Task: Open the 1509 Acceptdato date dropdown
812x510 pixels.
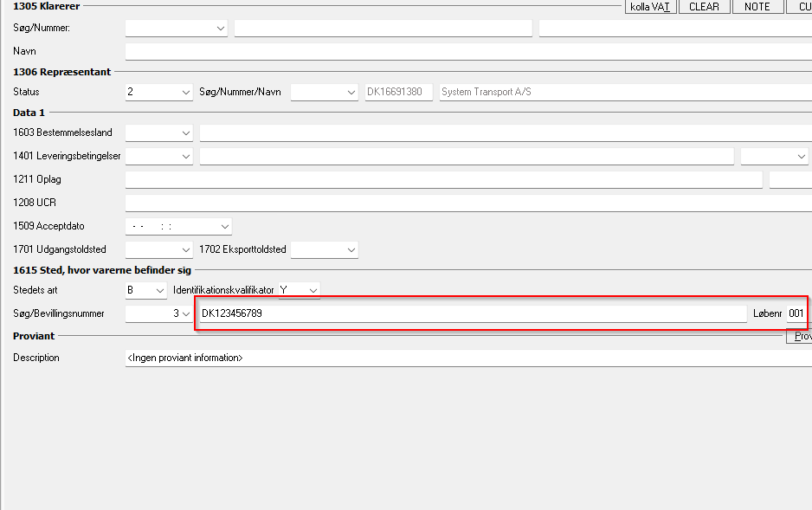Action: click(224, 227)
